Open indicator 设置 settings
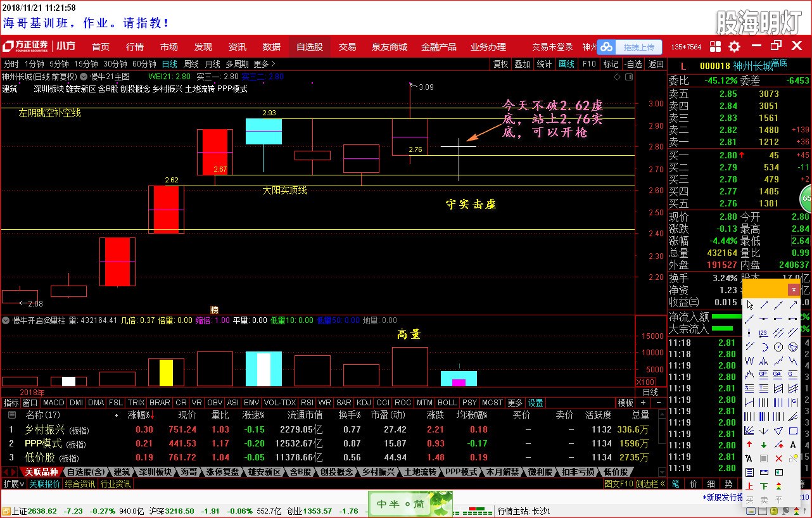Viewport: 812px width, 518px height. 536,403
